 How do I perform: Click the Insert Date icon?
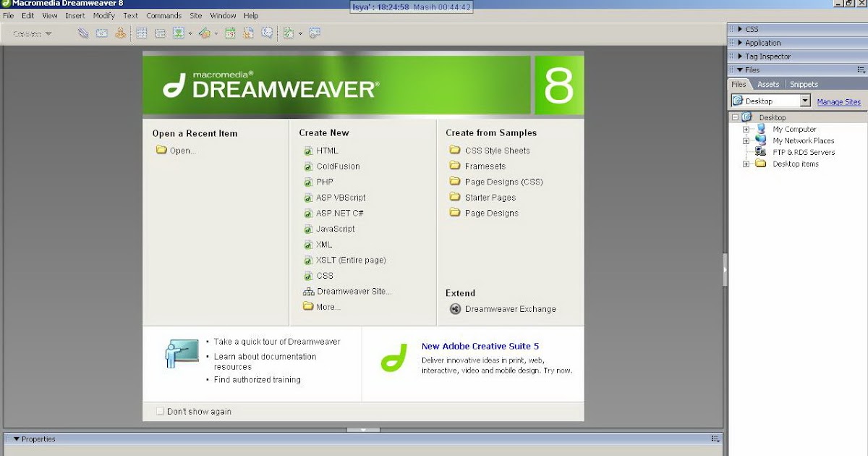[230, 33]
